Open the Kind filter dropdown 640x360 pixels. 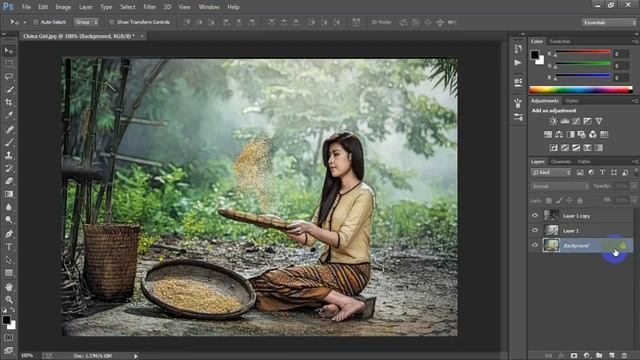(x=551, y=173)
